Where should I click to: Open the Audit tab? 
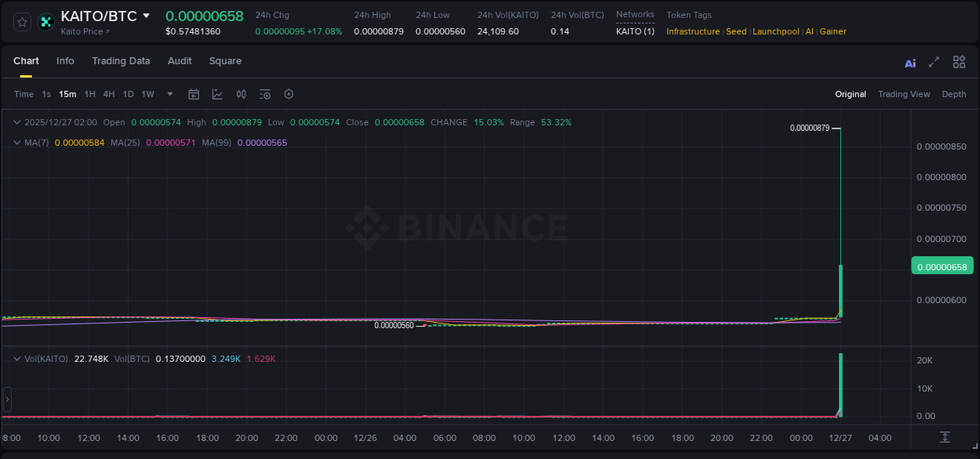(180, 61)
